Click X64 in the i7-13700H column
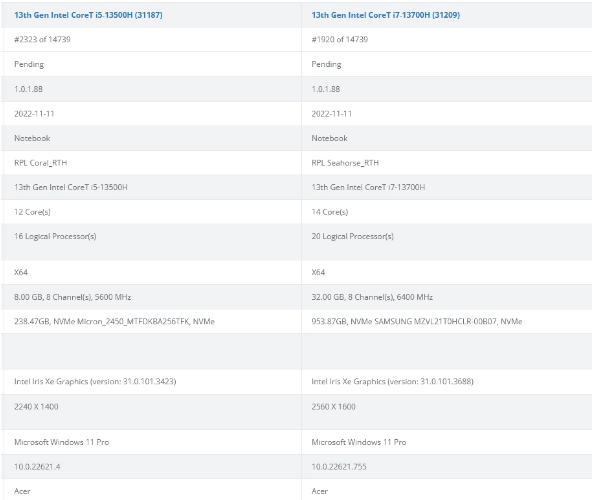The image size is (592, 500). (x=318, y=272)
